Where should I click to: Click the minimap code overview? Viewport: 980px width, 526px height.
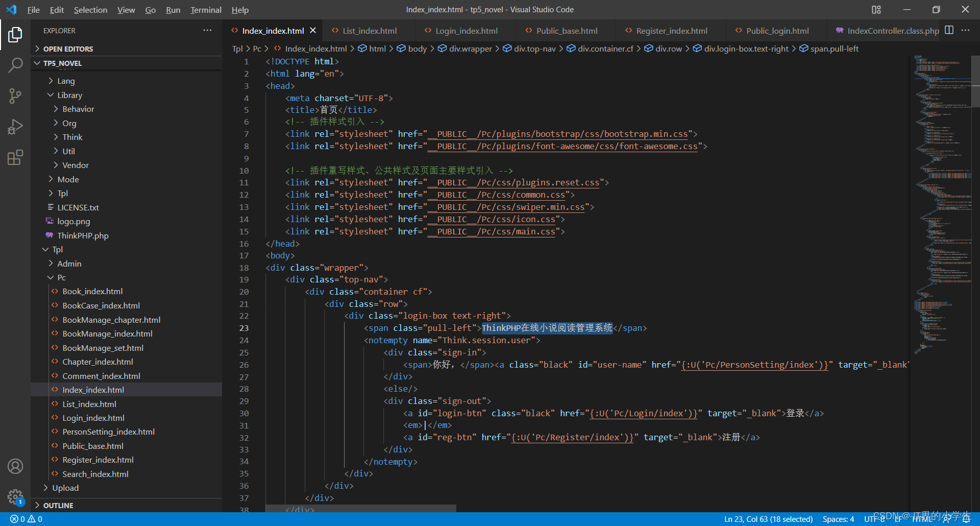click(x=942, y=204)
